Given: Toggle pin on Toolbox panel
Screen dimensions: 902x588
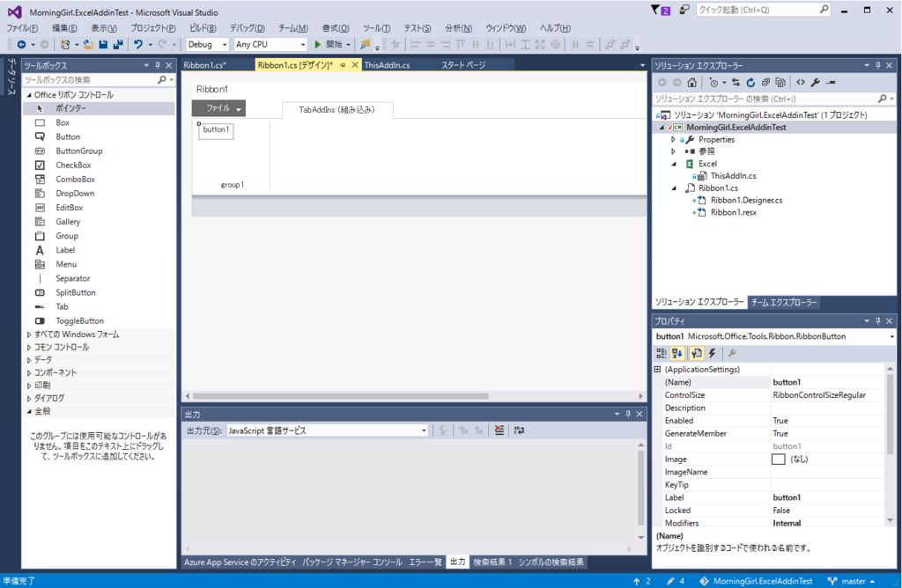Looking at the screenshot, I should [x=157, y=65].
